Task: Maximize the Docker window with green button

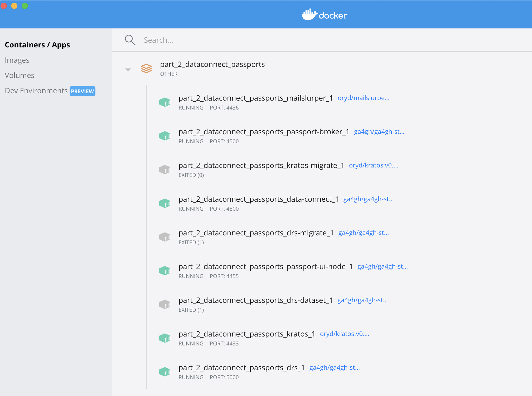Action: point(25,6)
